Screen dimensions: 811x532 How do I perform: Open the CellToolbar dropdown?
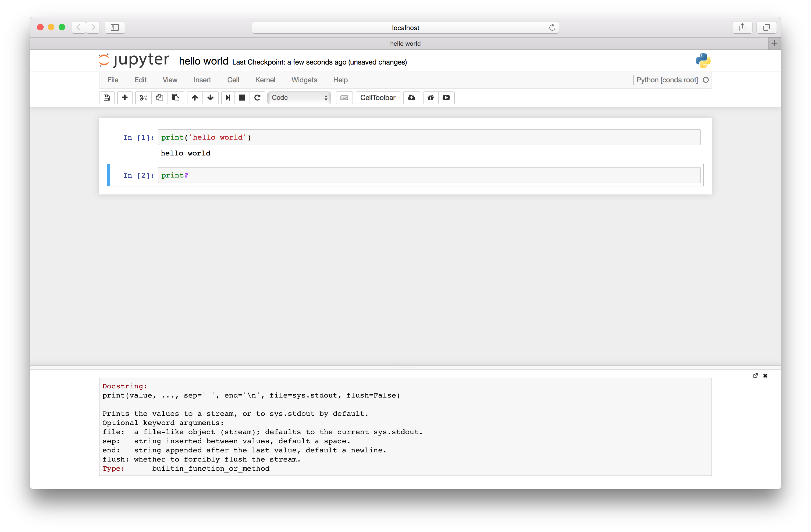[378, 98]
